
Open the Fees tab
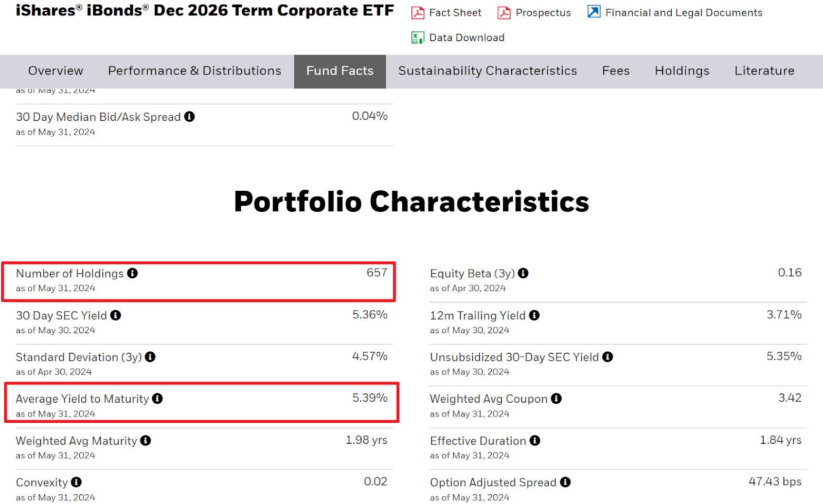(616, 71)
